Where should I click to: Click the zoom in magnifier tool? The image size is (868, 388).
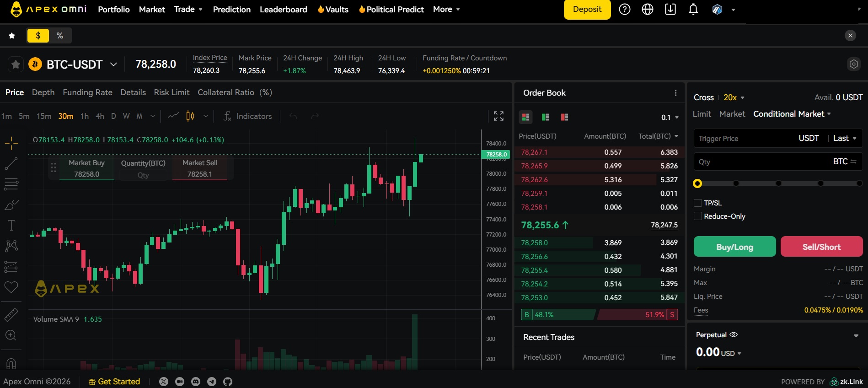11,335
